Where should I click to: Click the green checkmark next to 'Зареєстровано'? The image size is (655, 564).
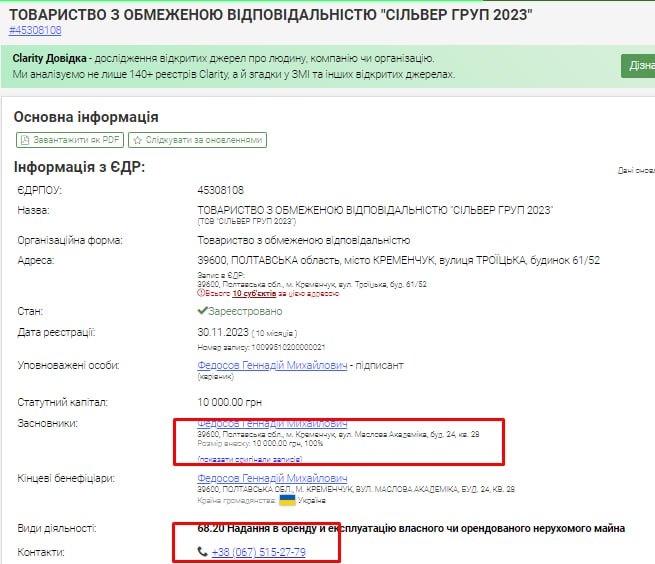tap(203, 311)
